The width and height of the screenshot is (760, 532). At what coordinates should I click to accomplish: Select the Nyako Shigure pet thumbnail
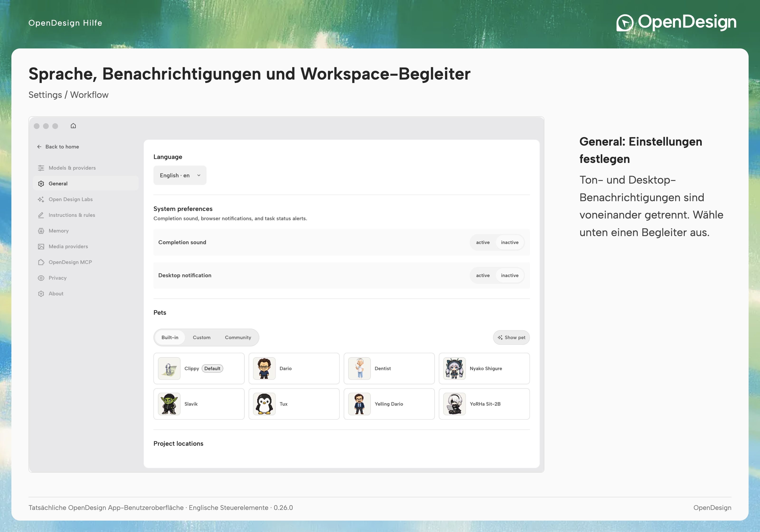click(x=455, y=368)
